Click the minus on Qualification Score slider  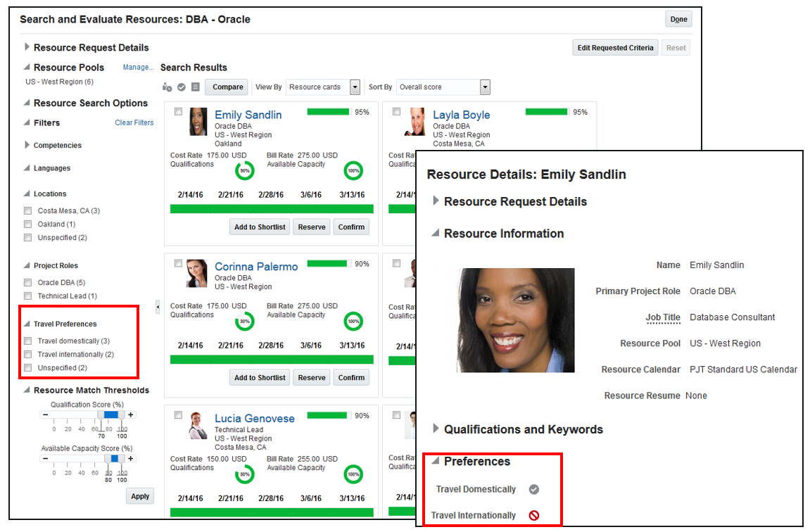(46, 414)
